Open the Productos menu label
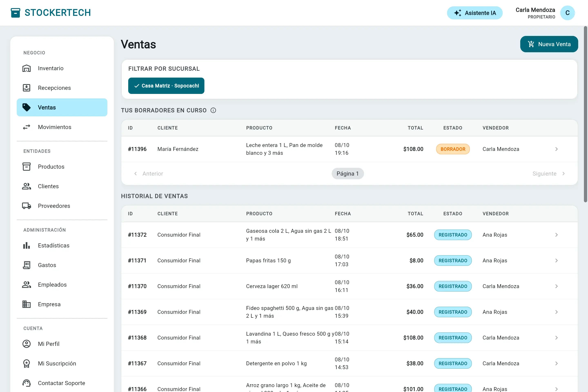 pyautogui.click(x=51, y=167)
